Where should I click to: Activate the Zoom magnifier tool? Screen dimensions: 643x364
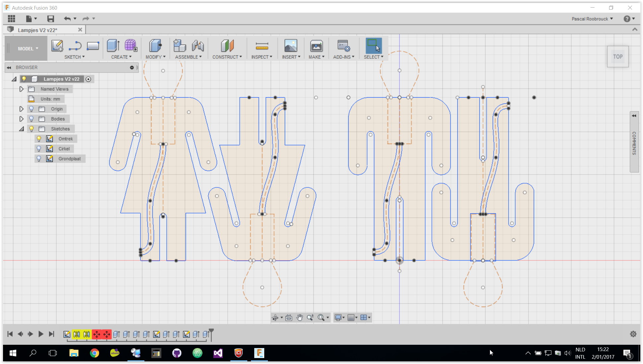pyautogui.click(x=310, y=318)
